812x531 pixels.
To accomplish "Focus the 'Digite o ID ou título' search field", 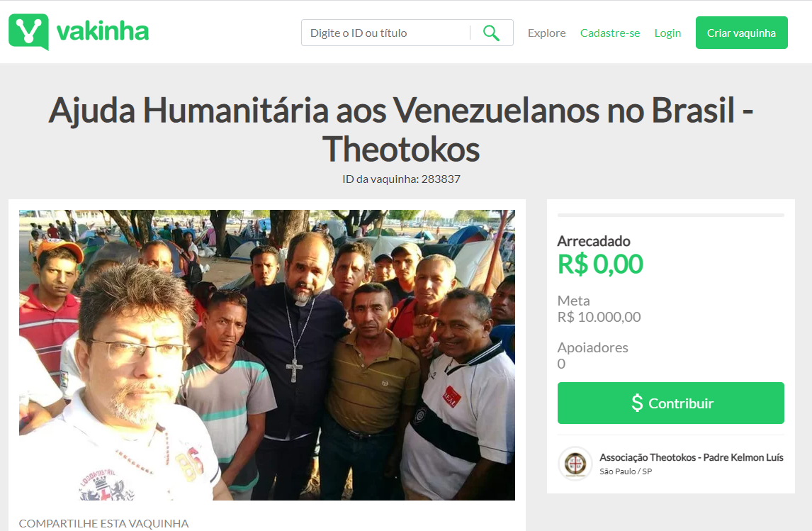I will pos(385,33).
